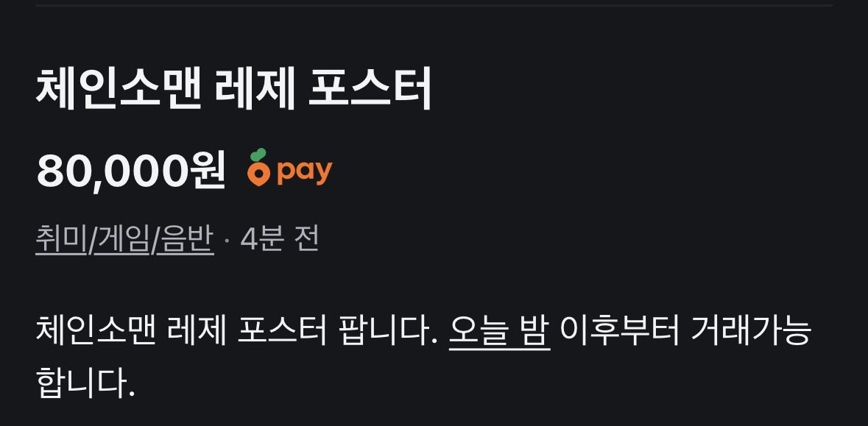Click the 80,000원 price text
This screenshot has height=426, width=868.
point(130,171)
